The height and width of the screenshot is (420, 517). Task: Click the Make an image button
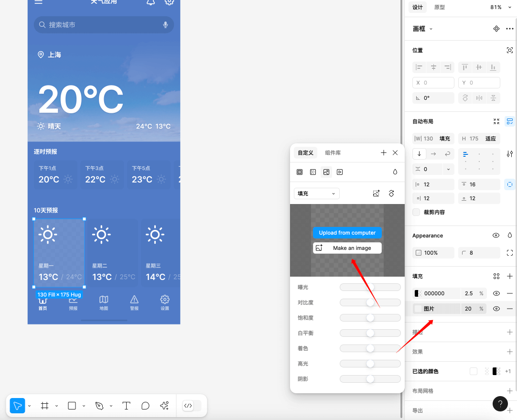tap(347, 248)
